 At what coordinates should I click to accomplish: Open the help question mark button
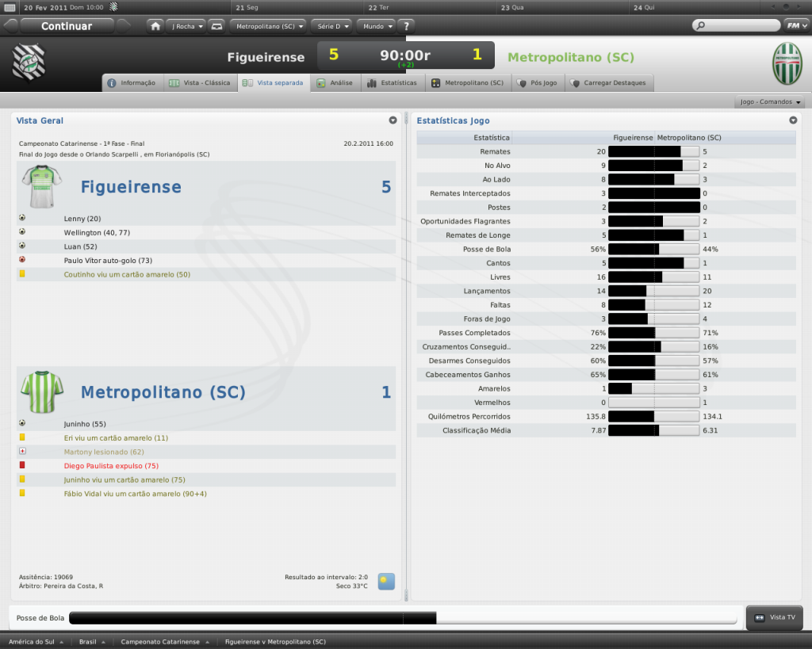tap(405, 26)
